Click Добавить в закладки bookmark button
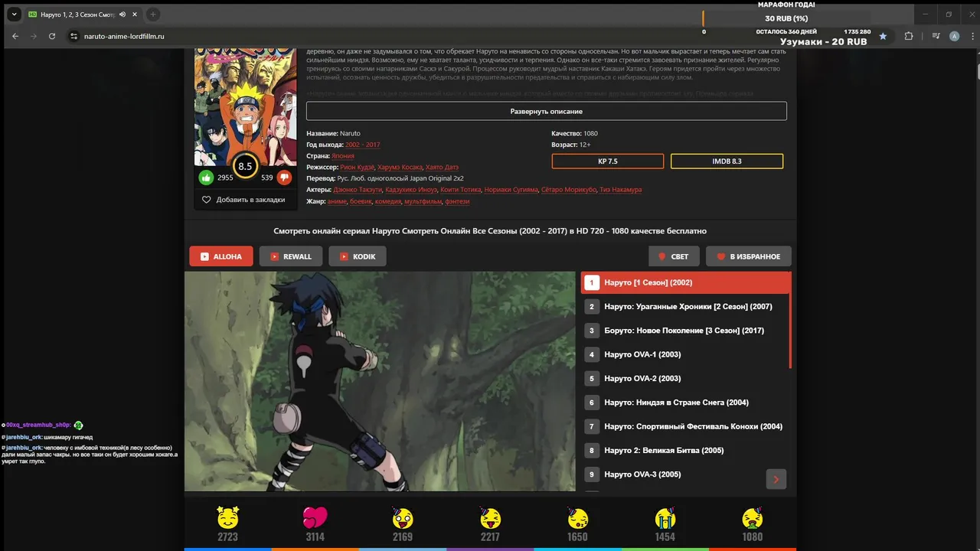The image size is (980, 551). pos(243,200)
